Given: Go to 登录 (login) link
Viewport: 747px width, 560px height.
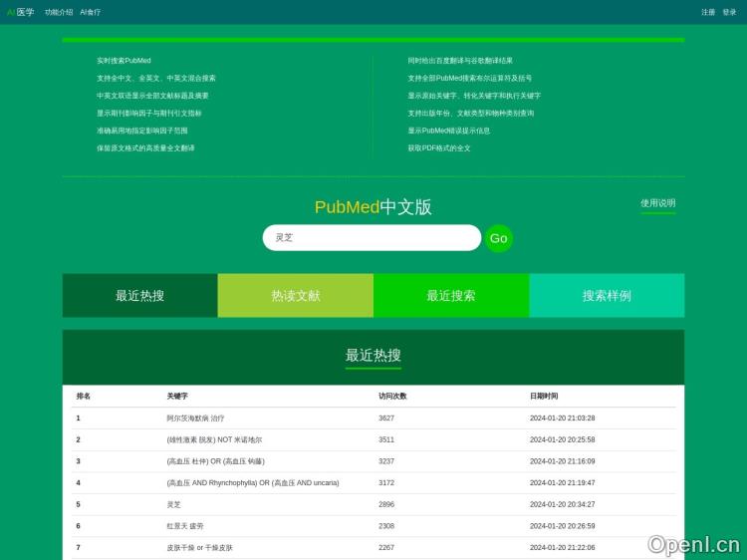Looking at the screenshot, I should (729, 12).
